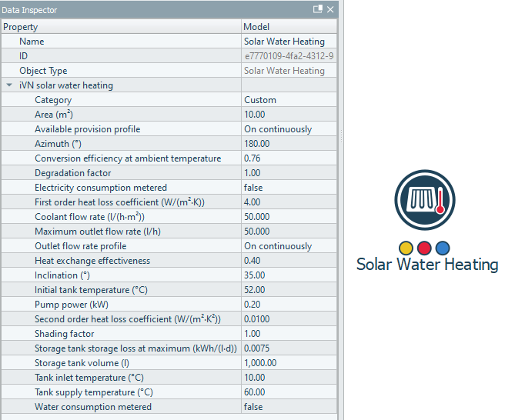Viewport: 505px width, 420px height.
Task: Click the Property column header
Action: point(122,27)
